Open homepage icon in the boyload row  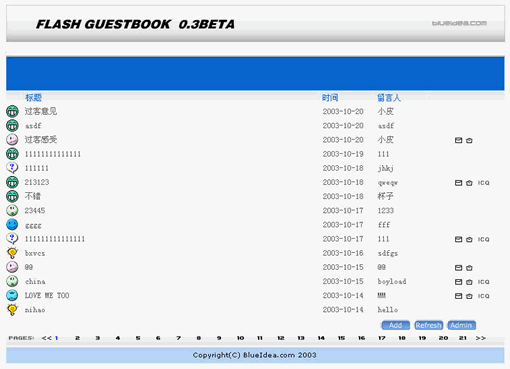pyautogui.click(x=469, y=282)
